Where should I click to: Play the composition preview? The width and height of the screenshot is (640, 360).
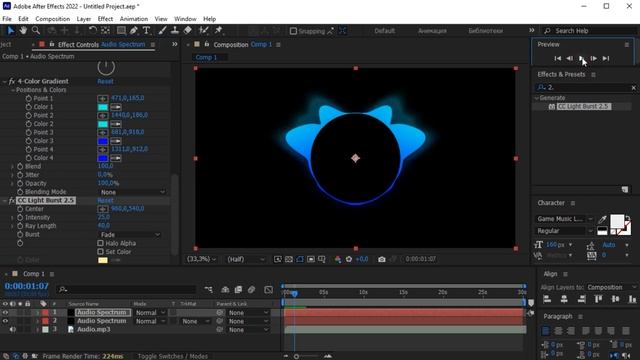[582, 58]
